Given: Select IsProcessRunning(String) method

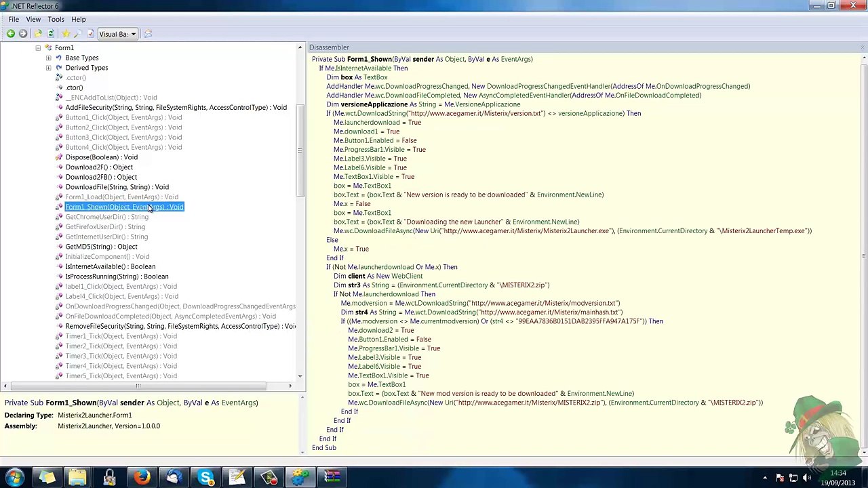Looking at the screenshot, I should pos(117,277).
